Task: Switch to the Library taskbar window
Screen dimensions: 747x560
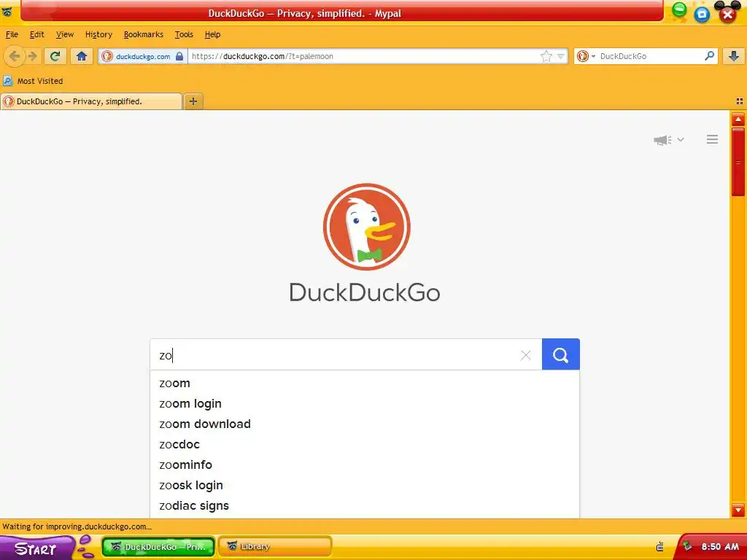Action: click(274, 547)
